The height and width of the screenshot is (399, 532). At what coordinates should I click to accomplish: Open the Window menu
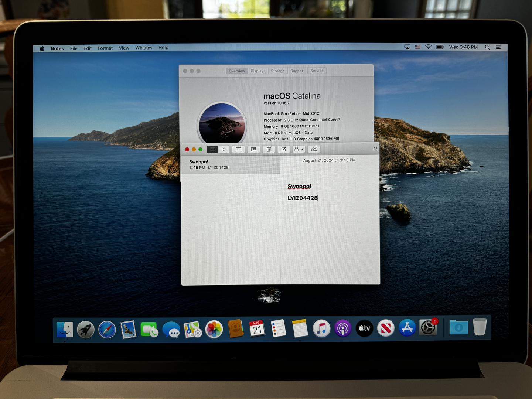(144, 48)
